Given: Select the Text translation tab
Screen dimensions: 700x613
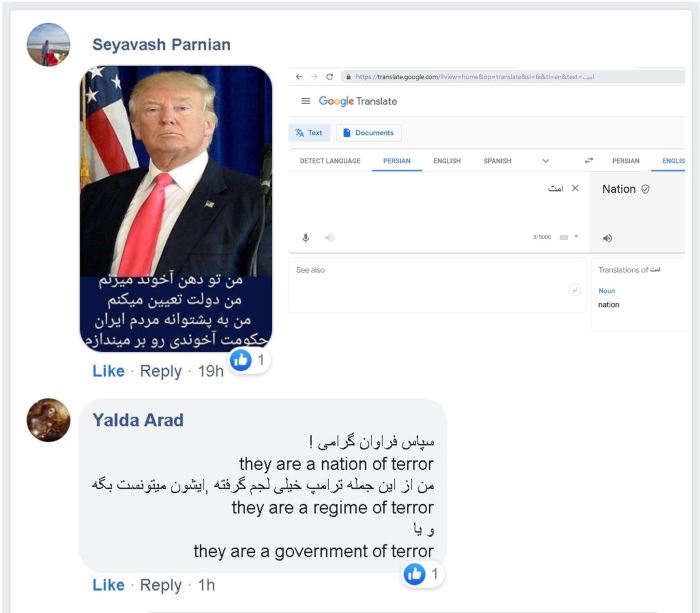Looking at the screenshot, I should click(309, 133).
